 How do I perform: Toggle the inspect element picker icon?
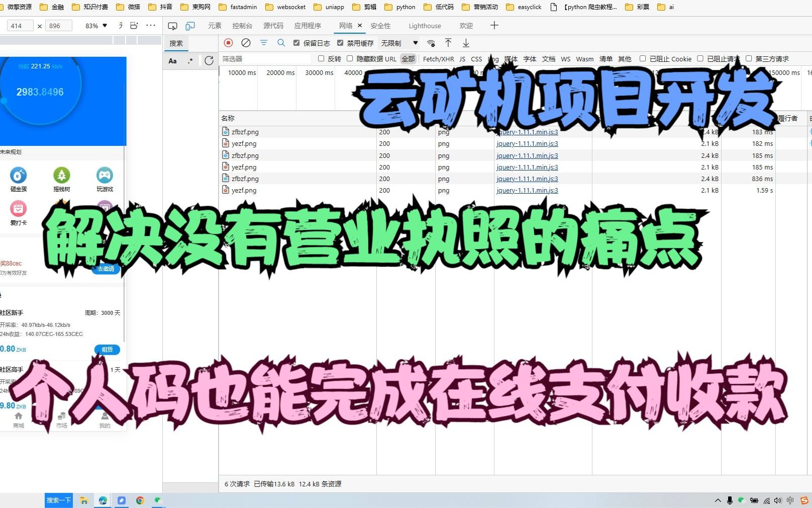pos(172,26)
